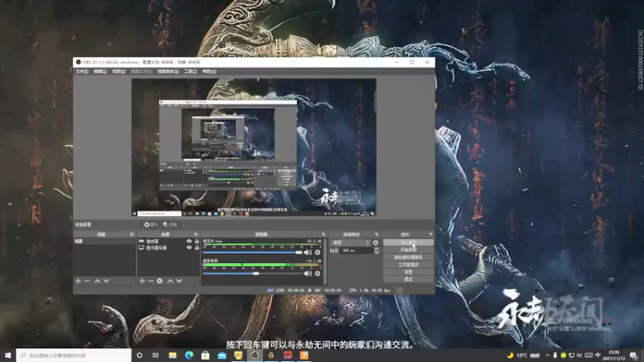Click the 工作室模式 studio mode button

[408, 265]
